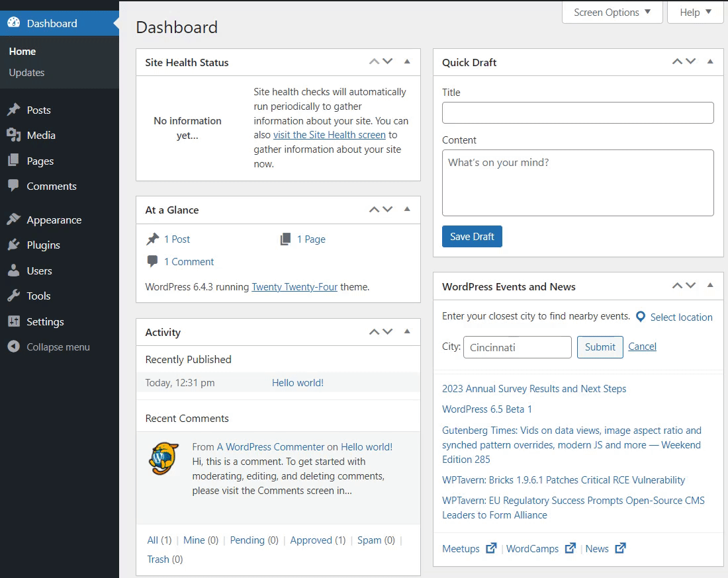This screenshot has width=728, height=578.
Task: Click the Pages icon in sidebar
Action: [14, 161]
